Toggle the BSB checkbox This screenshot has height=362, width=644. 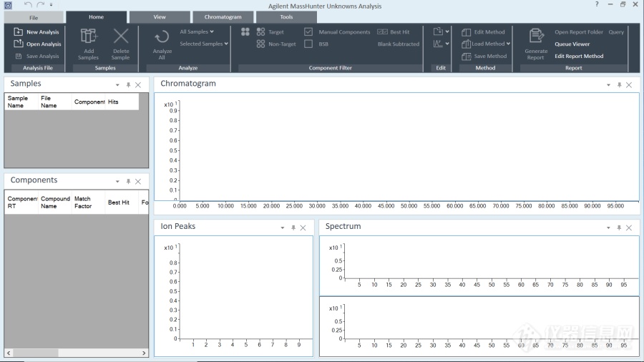[308, 44]
